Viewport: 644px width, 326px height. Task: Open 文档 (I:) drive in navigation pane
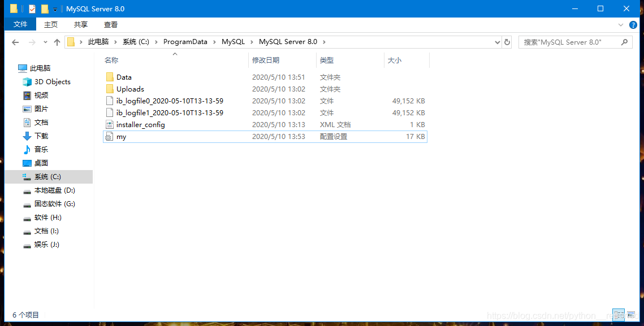(x=46, y=231)
